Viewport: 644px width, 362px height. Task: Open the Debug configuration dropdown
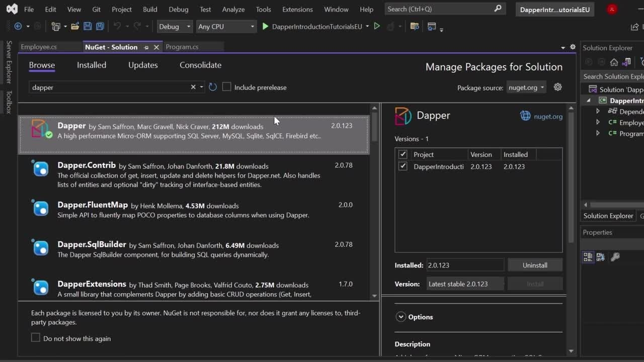tap(174, 27)
